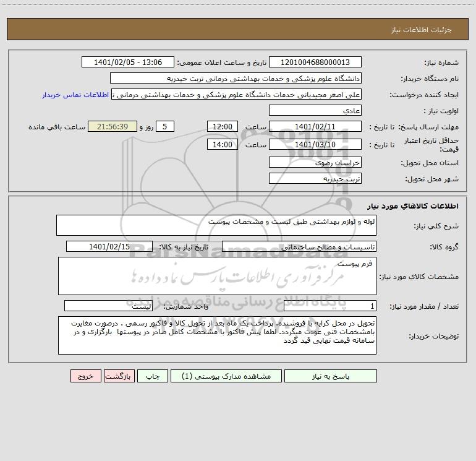Click the 'شماره نیاز:' label
The width and height of the screenshot is (476, 461).
[x=441, y=63]
